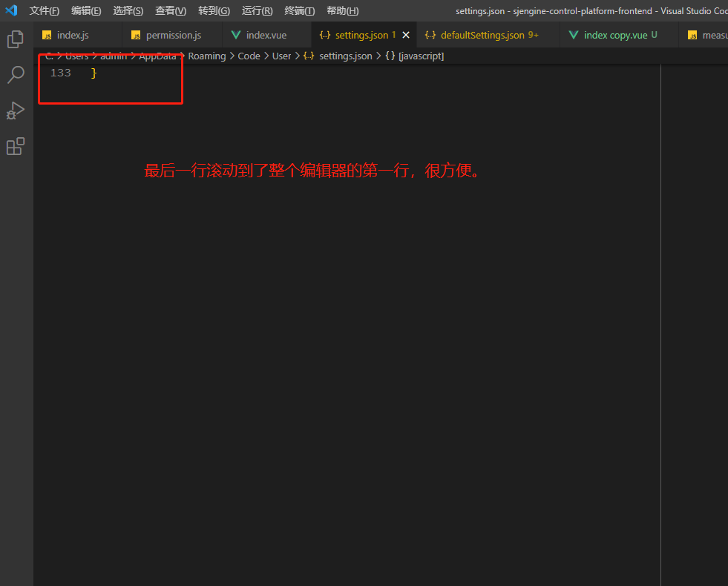This screenshot has width=728, height=586.
Task: Click Code in the breadcrumb path
Action: click(x=249, y=56)
